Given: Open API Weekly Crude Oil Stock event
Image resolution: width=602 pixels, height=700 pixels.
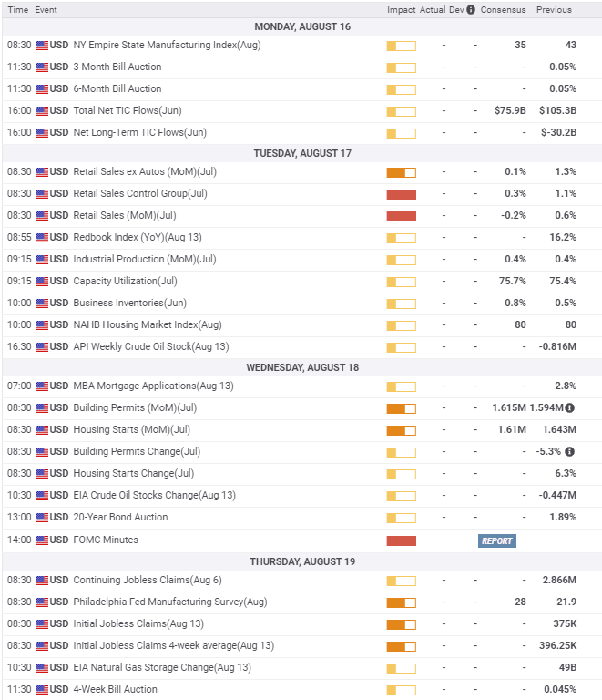Looking at the screenshot, I should click(150, 347).
